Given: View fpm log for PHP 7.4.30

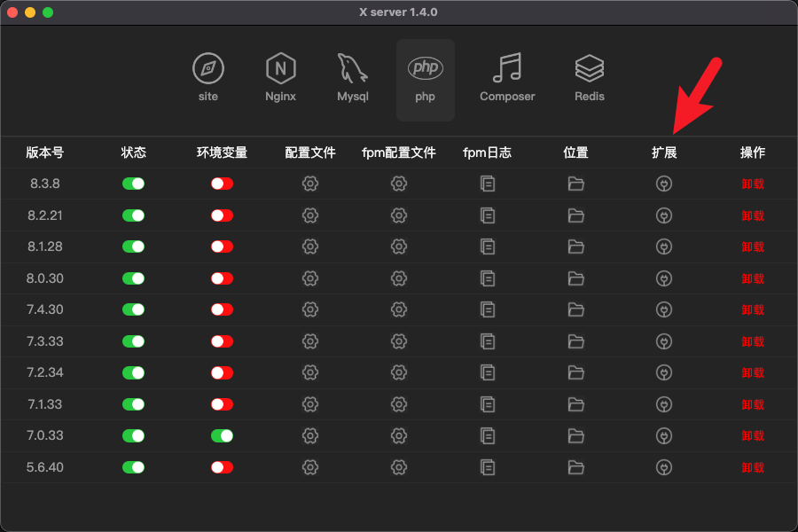Looking at the screenshot, I should [488, 309].
